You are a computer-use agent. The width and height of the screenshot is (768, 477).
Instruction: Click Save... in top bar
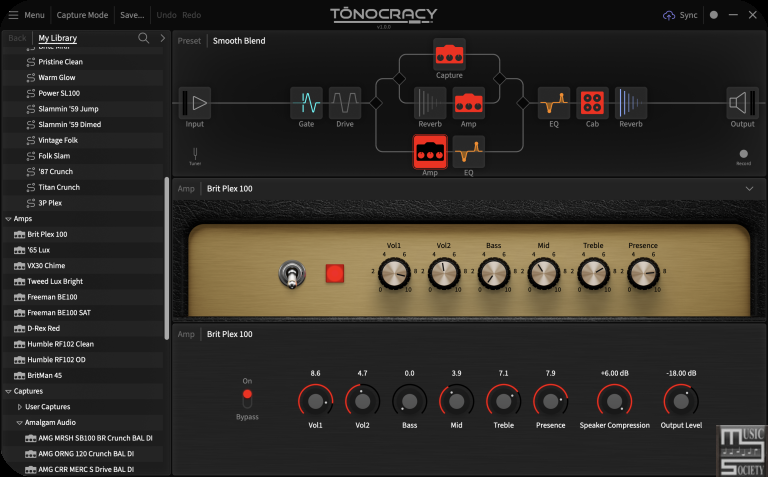coord(132,15)
